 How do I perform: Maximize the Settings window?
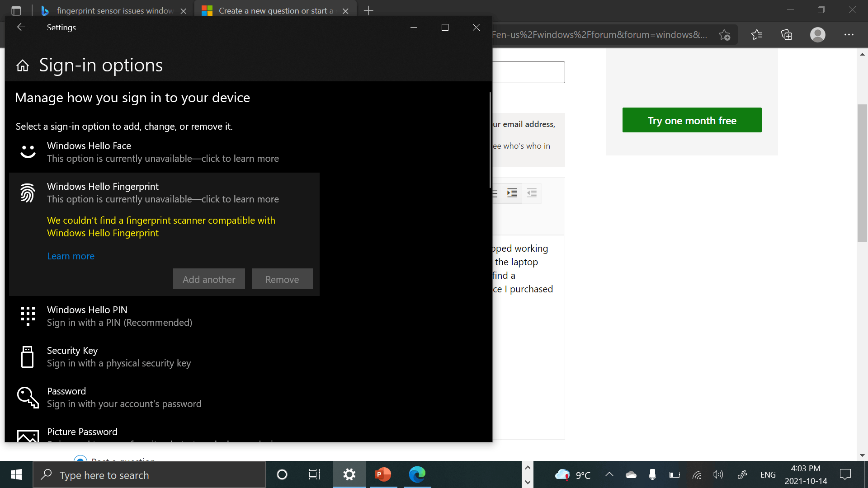tap(445, 28)
